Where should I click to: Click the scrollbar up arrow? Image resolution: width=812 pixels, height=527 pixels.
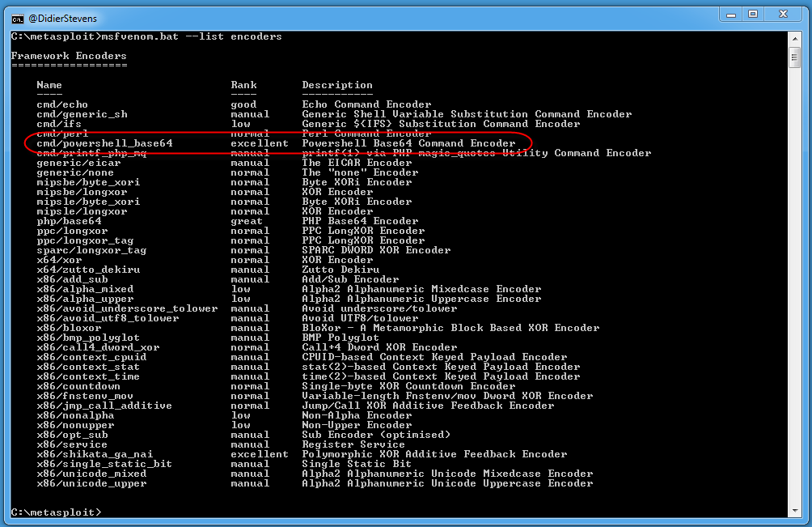[794, 37]
